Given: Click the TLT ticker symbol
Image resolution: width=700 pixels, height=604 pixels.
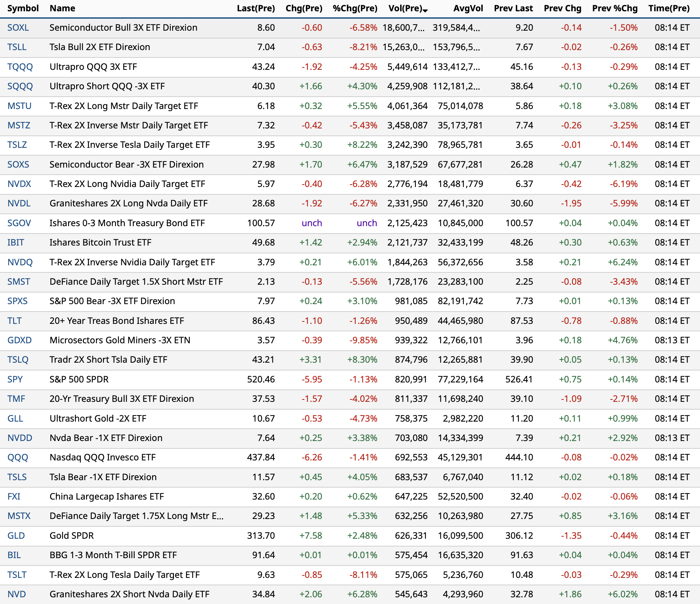Looking at the screenshot, I should [14, 321].
